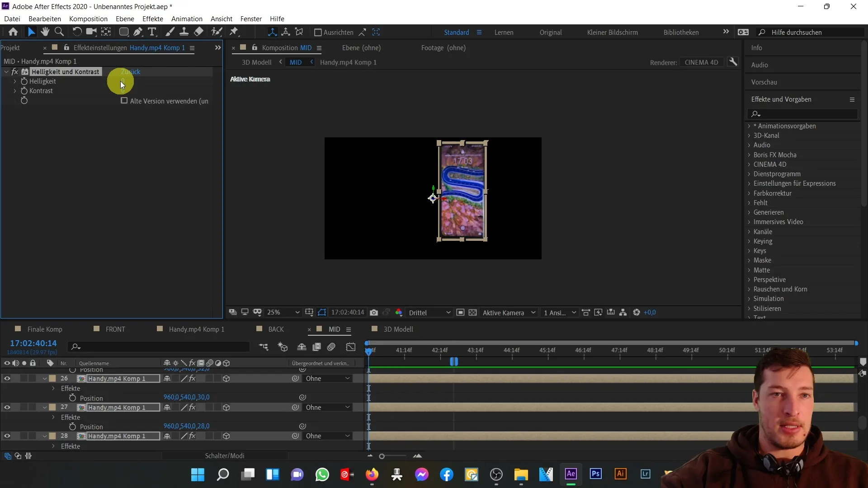Toggle the Kontrast stopwatch

pyautogui.click(x=24, y=91)
